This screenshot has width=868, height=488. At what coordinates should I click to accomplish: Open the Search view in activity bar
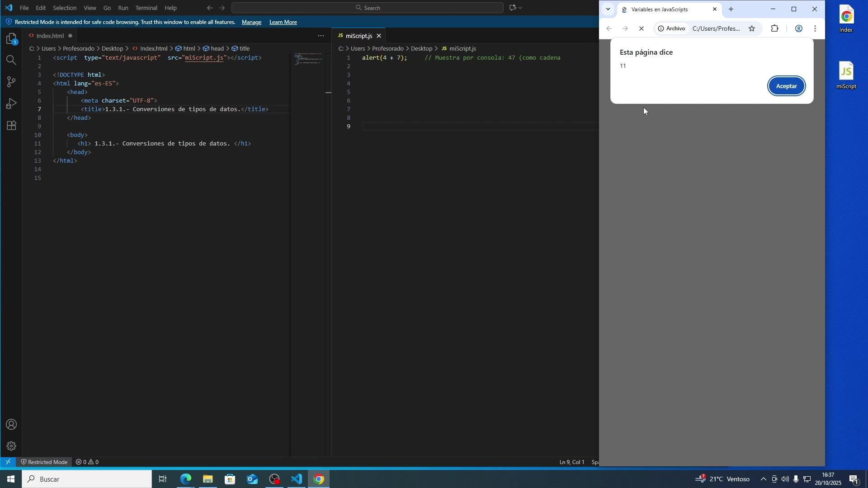click(11, 60)
